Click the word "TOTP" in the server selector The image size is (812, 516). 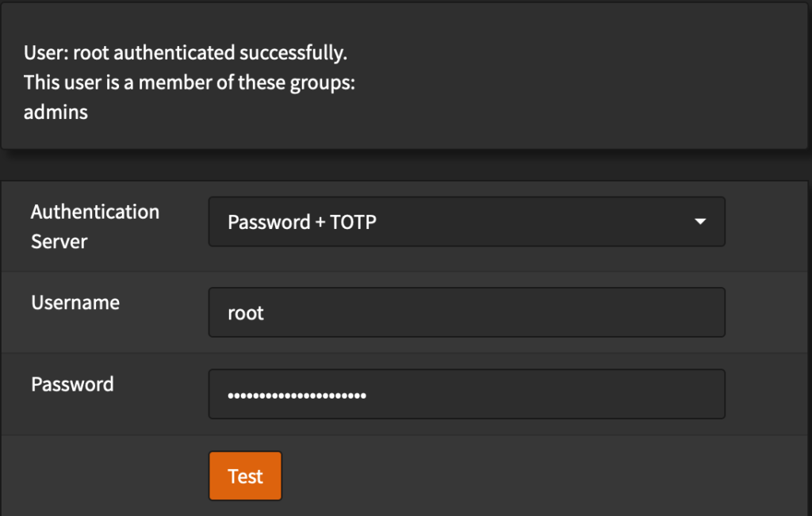(x=355, y=223)
